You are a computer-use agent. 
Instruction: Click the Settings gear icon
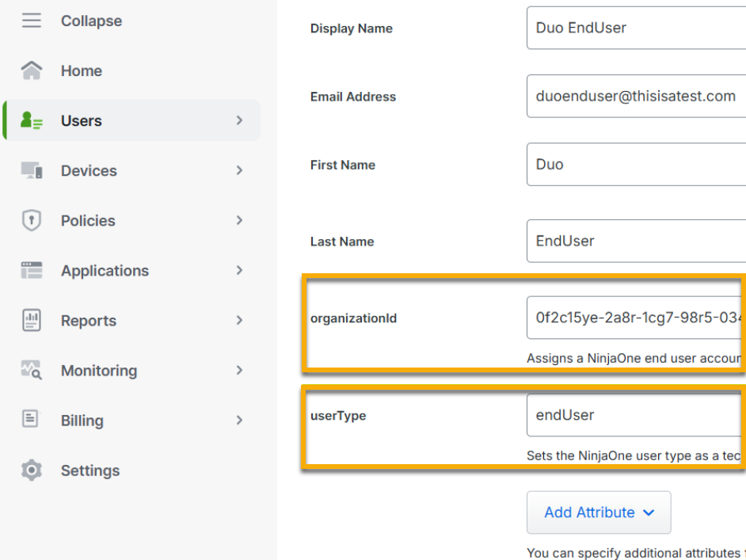(32, 470)
